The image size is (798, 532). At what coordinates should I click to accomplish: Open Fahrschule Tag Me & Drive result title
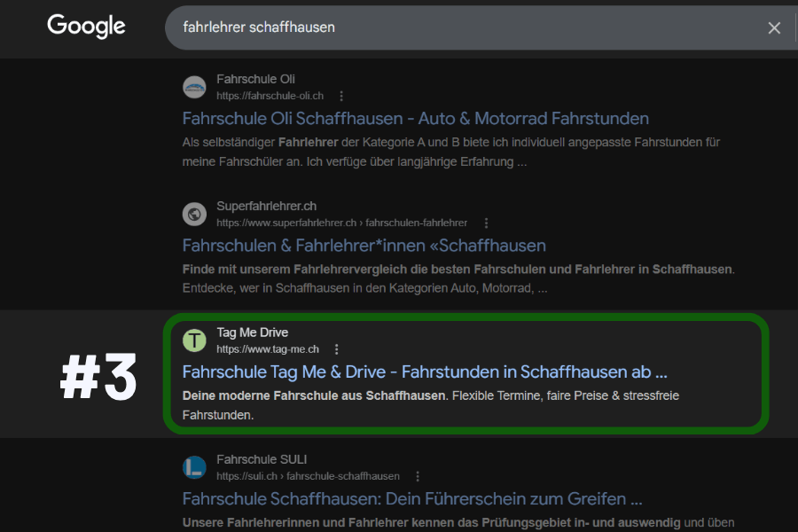[425, 372]
